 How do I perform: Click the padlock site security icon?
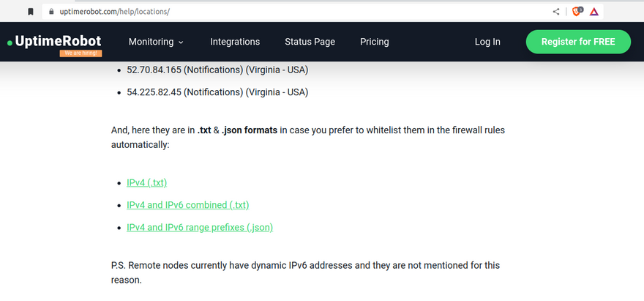click(x=50, y=12)
